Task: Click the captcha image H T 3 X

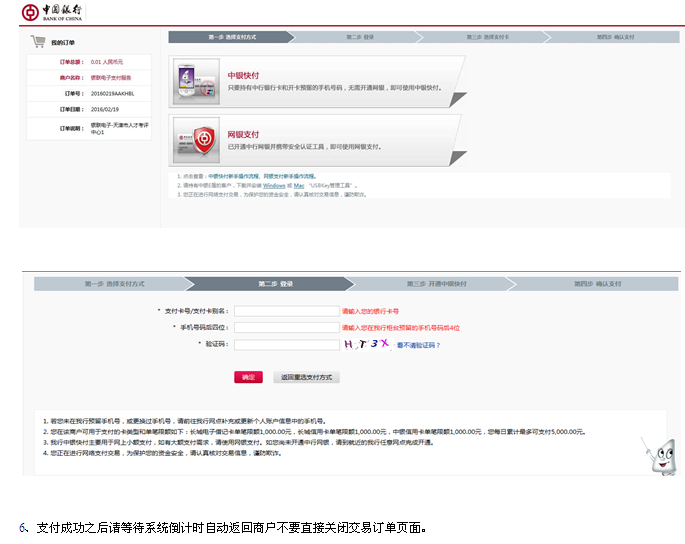Action: [x=367, y=345]
